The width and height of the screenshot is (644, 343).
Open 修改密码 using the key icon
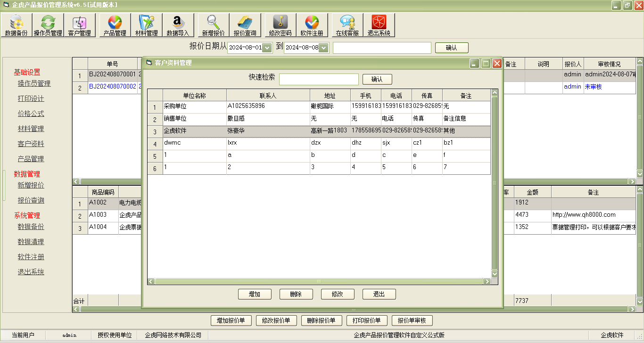click(281, 24)
